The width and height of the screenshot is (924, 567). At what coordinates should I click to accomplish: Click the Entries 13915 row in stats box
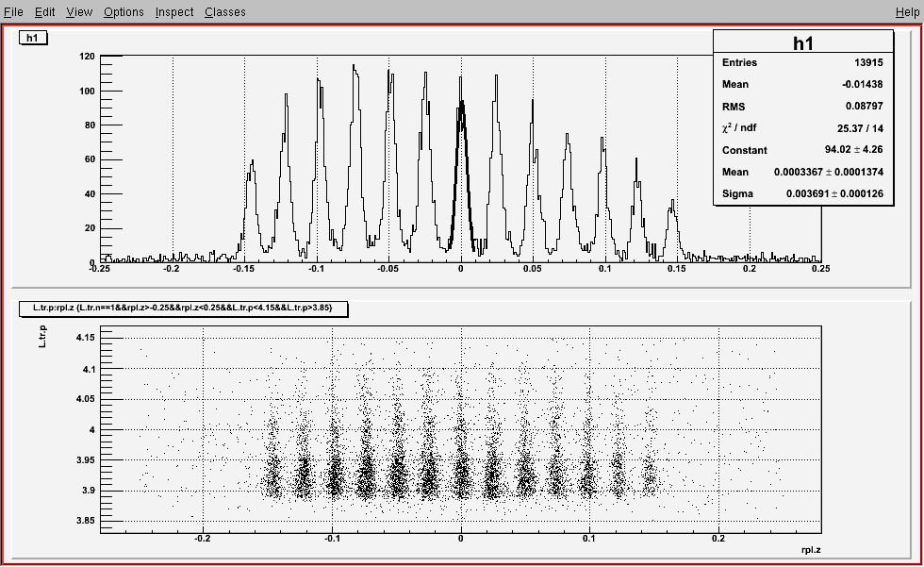[802, 62]
